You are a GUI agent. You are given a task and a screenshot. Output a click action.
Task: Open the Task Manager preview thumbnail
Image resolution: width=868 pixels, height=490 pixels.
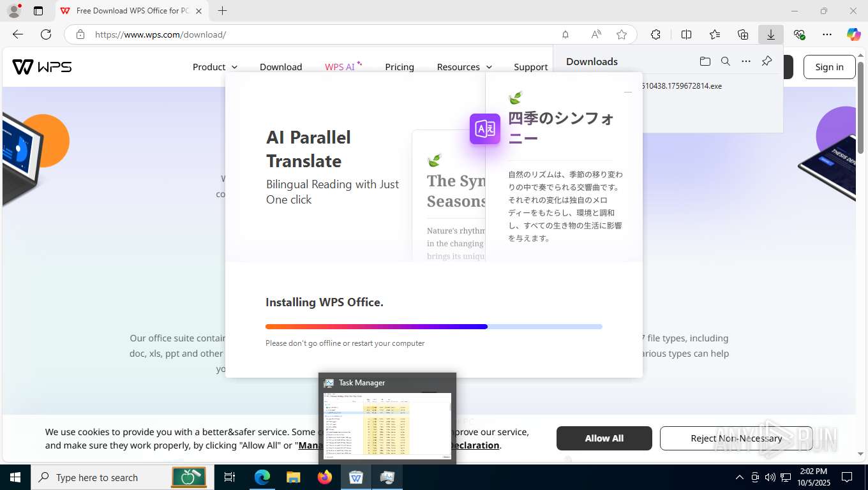(x=387, y=418)
